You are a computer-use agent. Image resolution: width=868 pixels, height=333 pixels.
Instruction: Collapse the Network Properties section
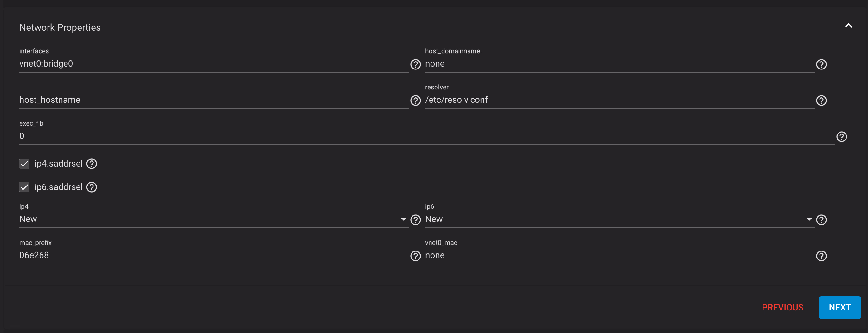point(848,26)
